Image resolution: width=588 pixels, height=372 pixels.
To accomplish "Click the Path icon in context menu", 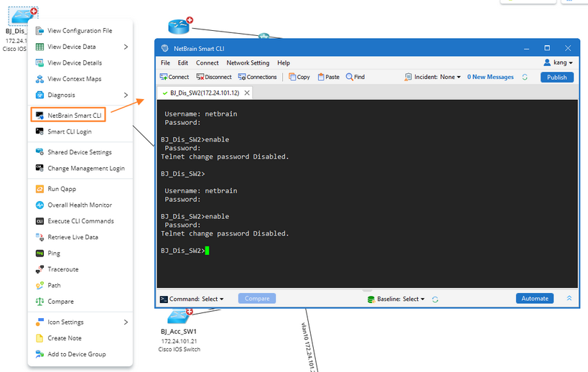I will [x=39, y=285].
